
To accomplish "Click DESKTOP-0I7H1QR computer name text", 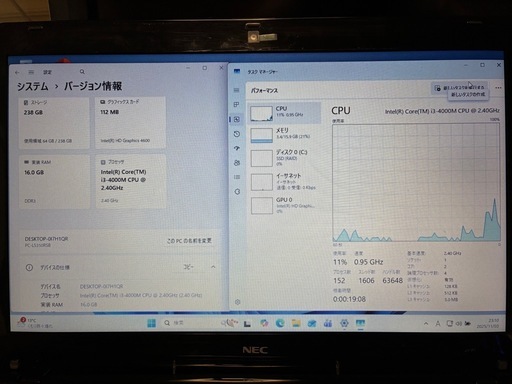I will (x=46, y=239).
